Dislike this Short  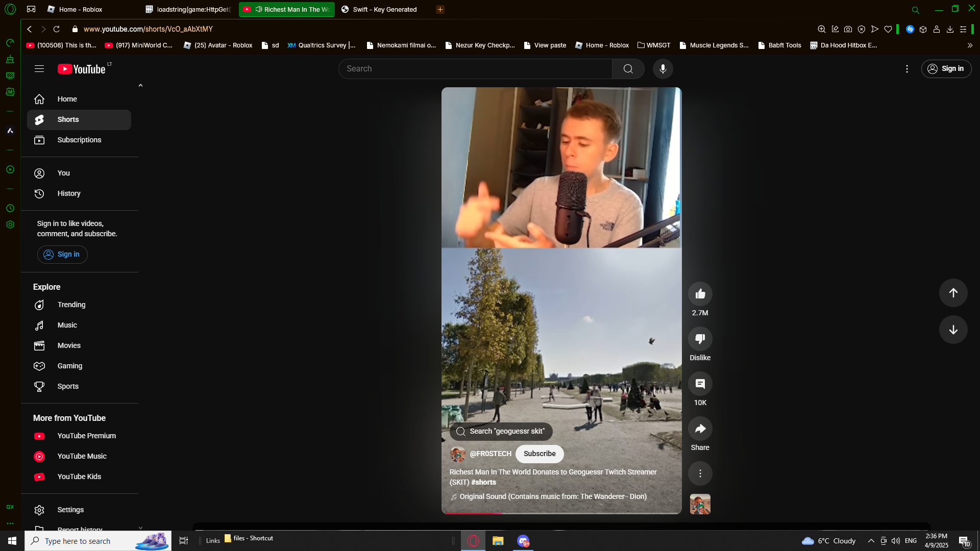click(x=700, y=339)
